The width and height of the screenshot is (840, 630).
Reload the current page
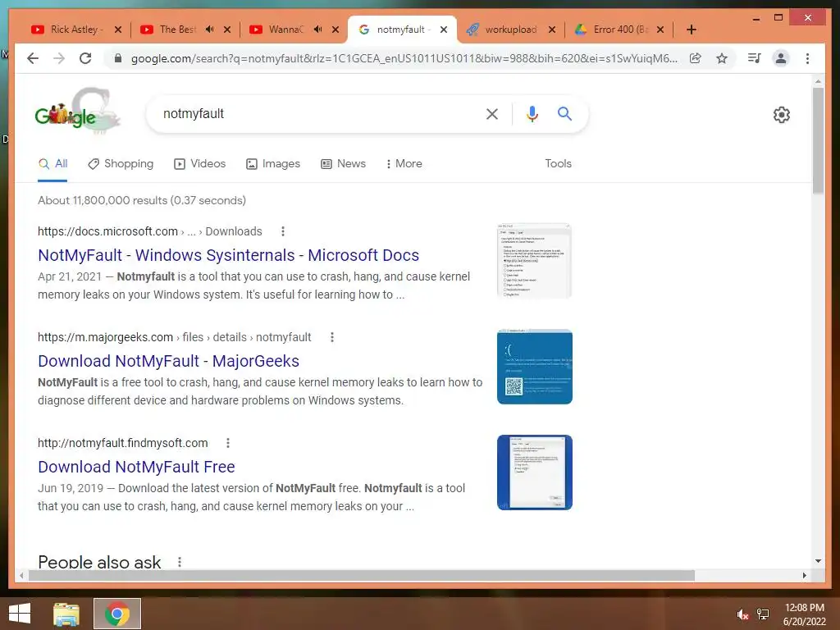tap(85, 58)
